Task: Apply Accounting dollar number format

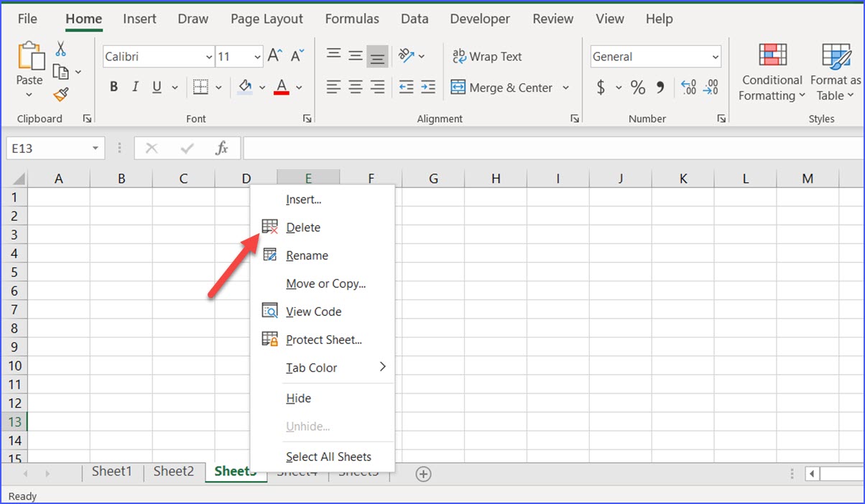Action: click(601, 88)
